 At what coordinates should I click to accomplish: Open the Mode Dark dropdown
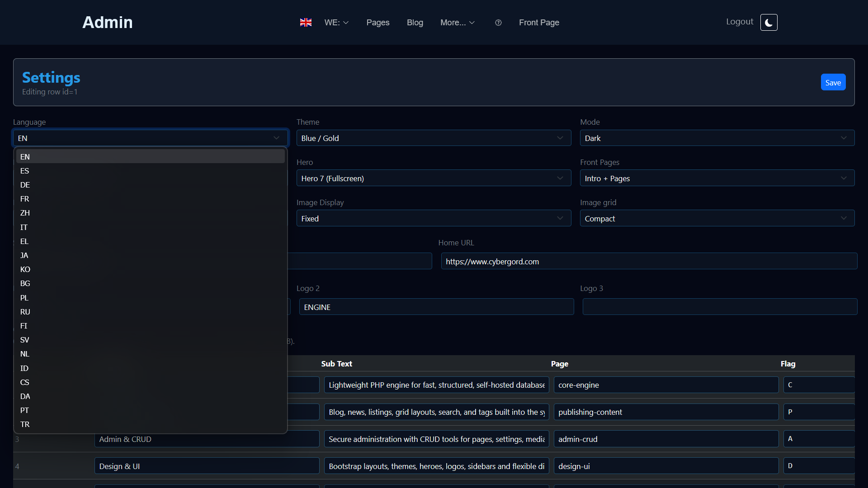pos(717,138)
